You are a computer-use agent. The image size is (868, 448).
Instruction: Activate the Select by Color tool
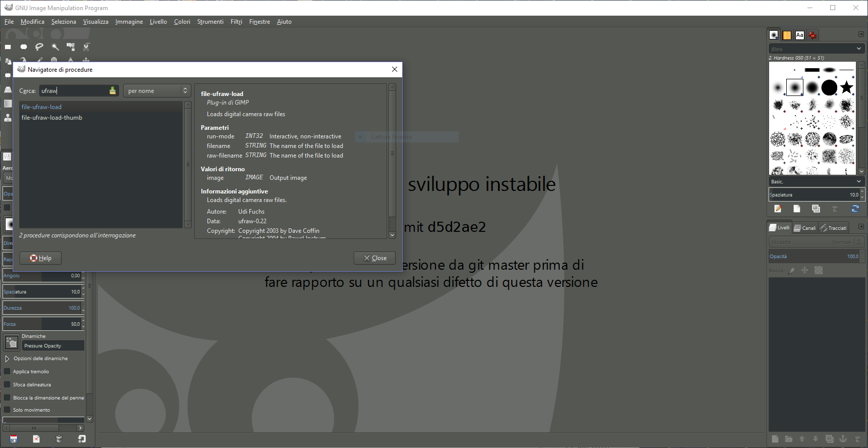coord(71,47)
